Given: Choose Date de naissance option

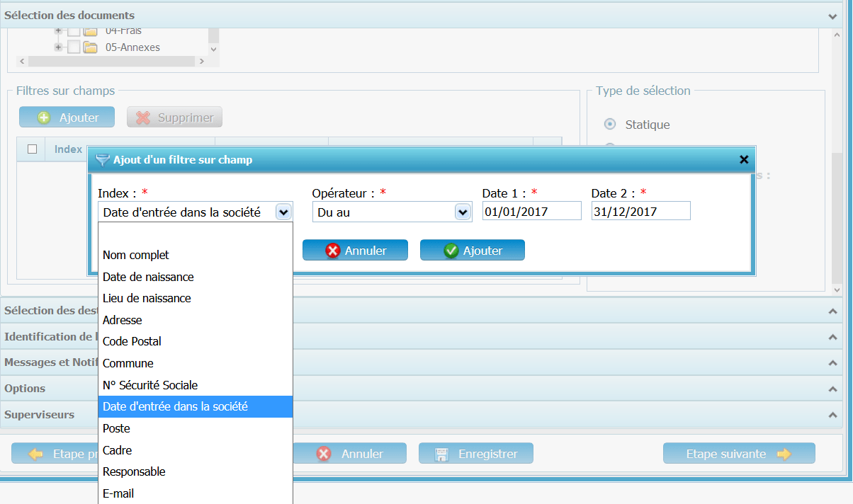Looking at the screenshot, I should point(148,277).
